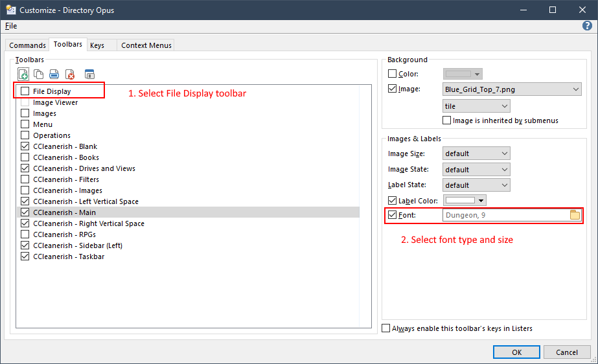Click the Duplicate toolbar icon

(x=38, y=74)
